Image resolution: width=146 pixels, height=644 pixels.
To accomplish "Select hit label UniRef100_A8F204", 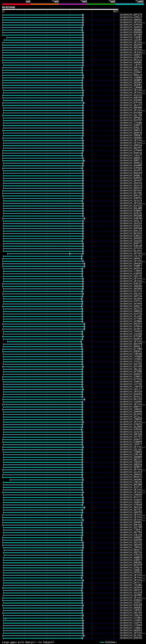I will (131, 67).
